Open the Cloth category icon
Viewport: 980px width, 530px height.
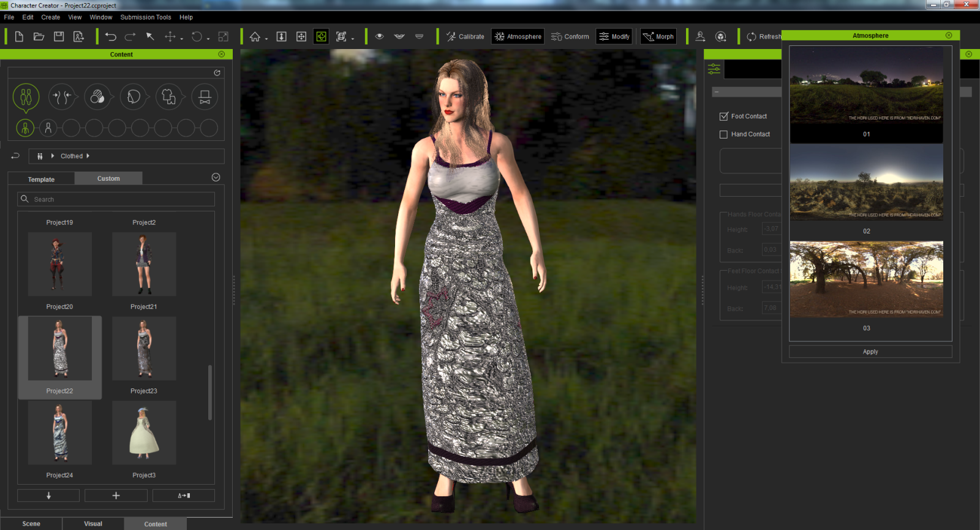tap(169, 97)
